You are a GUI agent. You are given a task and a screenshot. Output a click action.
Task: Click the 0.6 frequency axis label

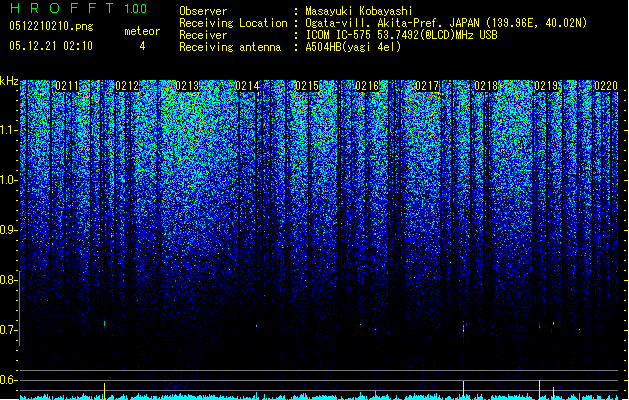pos(9,380)
